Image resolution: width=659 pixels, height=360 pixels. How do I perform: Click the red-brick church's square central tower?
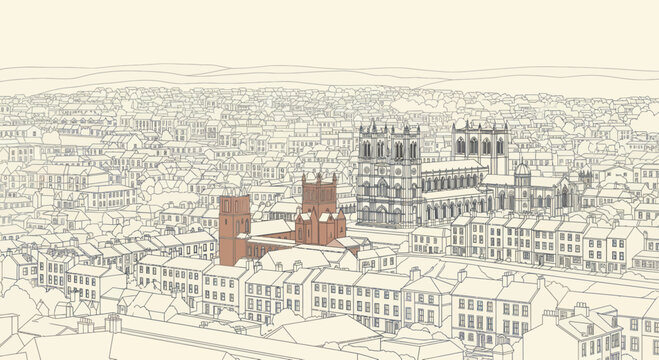(319, 194)
